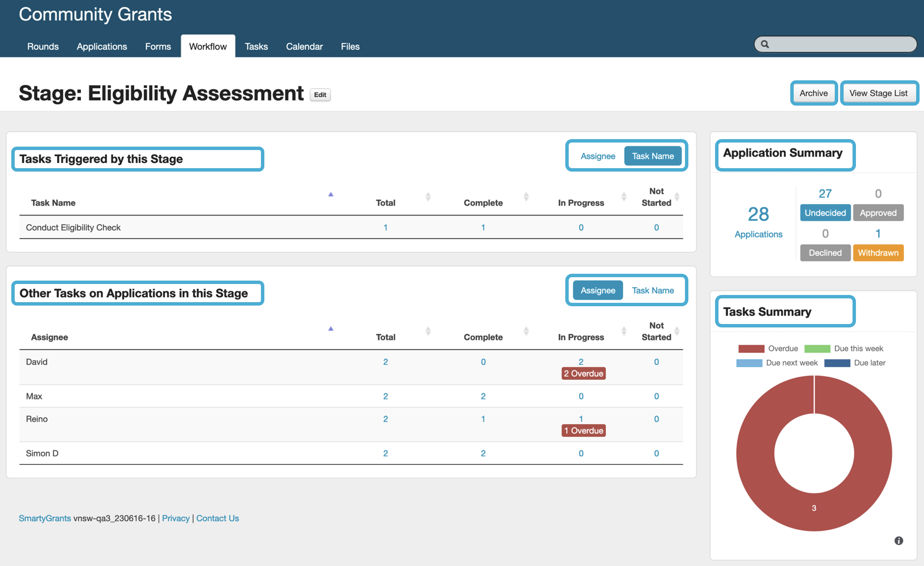Sort other tasks by In Progress arrows
This screenshot has height=566, width=924.
[x=624, y=331]
